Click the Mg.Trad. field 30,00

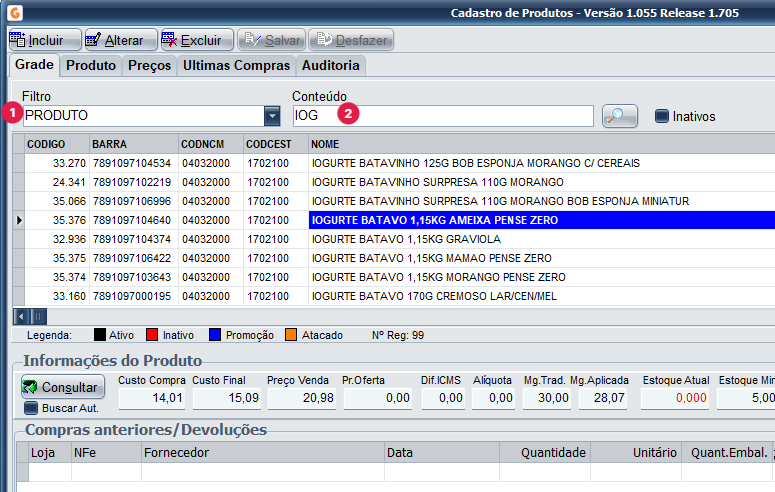pyautogui.click(x=547, y=398)
